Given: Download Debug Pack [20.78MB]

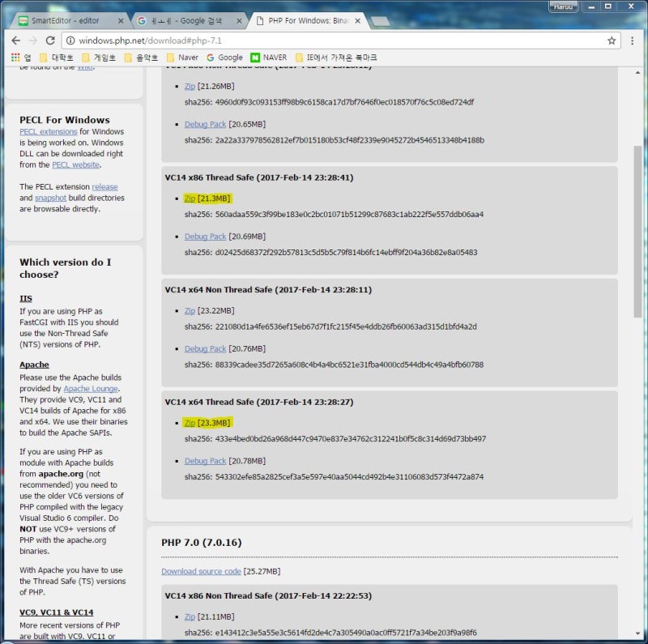Looking at the screenshot, I should [x=205, y=461].
